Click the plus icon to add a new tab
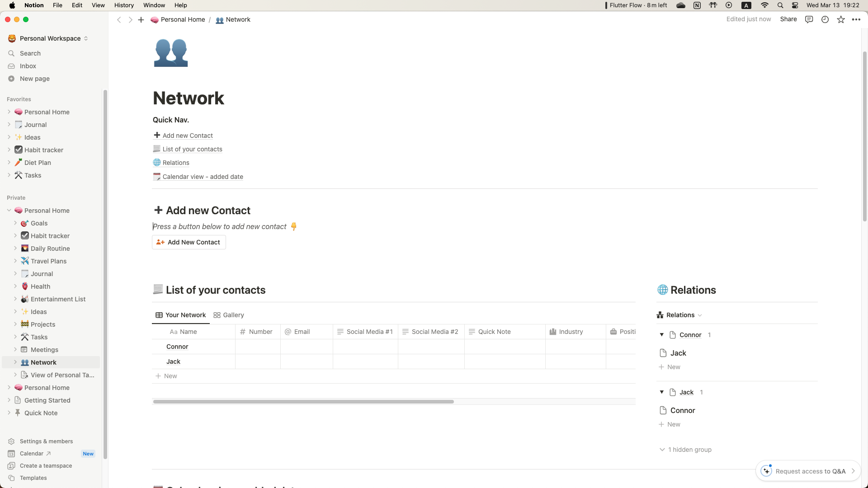This screenshot has height=488, width=868. tap(141, 19)
